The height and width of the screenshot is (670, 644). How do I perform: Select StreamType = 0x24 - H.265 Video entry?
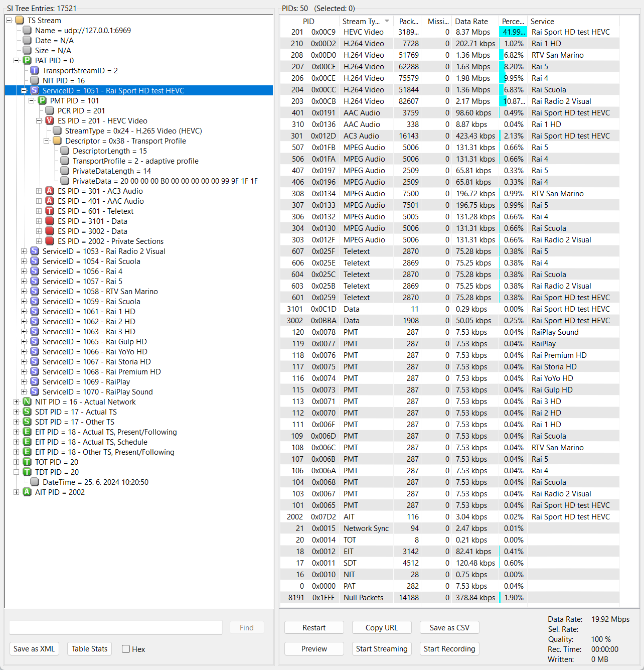pyautogui.click(x=133, y=131)
